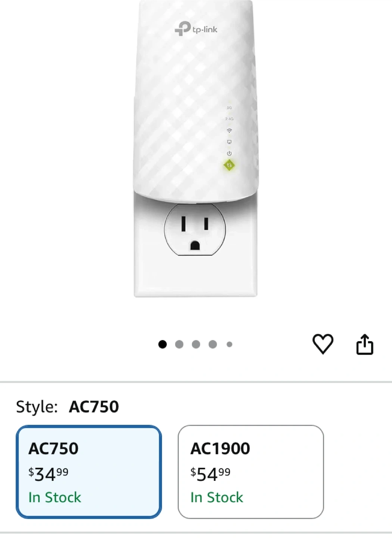Click the Style: AC750 label

click(68, 406)
